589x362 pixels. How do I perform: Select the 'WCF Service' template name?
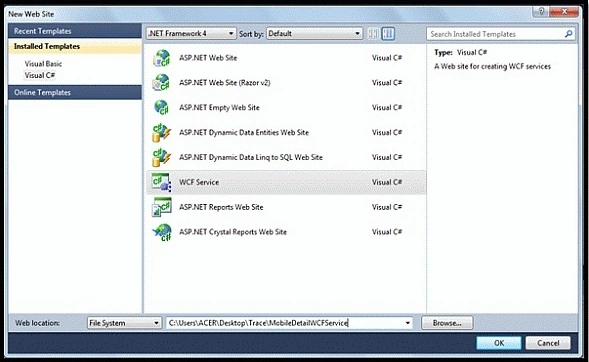pyautogui.click(x=199, y=182)
